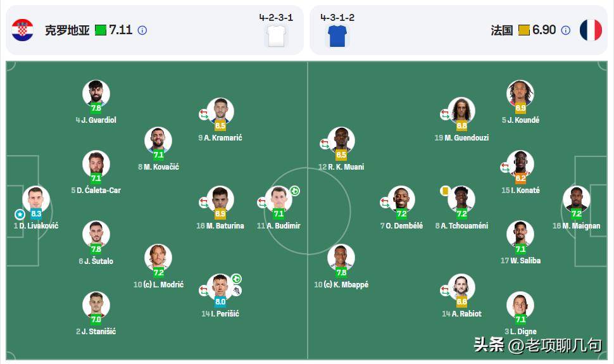Viewport: 614px width, 364px height.
Task: Open L. Modrić's player photo
Action: point(158,256)
